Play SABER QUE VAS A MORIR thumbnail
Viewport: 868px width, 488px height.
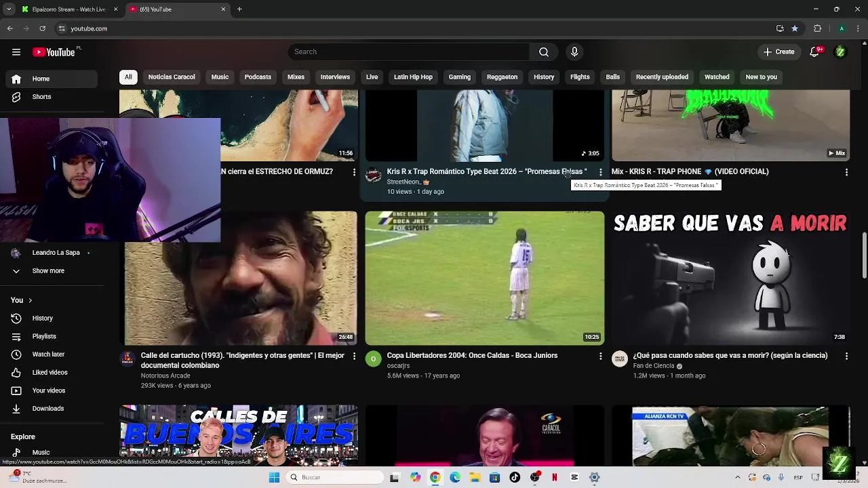[730, 279]
